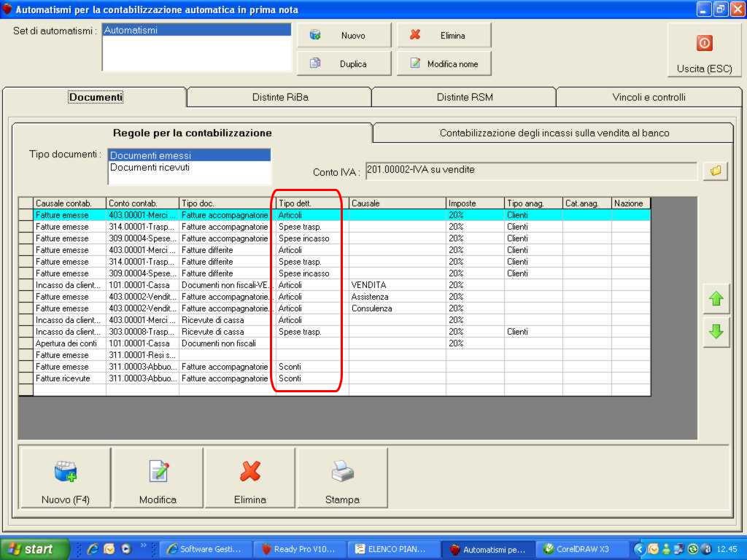Select the 311.00001-Resi s... account cell
The image size is (747, 560).
point(142,355)
